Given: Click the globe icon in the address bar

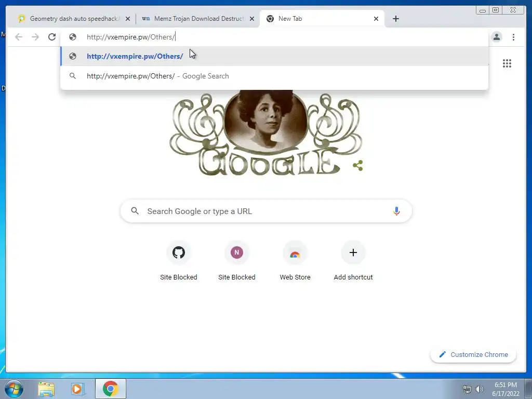Looking at the screenshot, I should pyautogui.click(x=73, y=37).
